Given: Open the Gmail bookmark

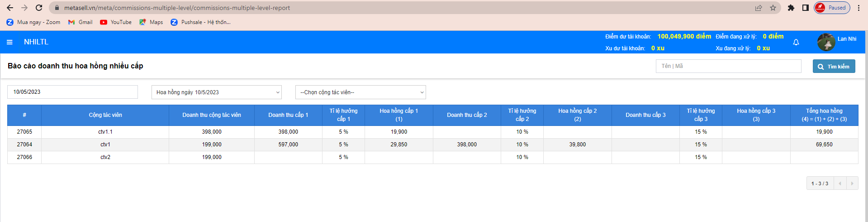Looking at the screenshot, I should pyautogui.click(x=80, y=22).
